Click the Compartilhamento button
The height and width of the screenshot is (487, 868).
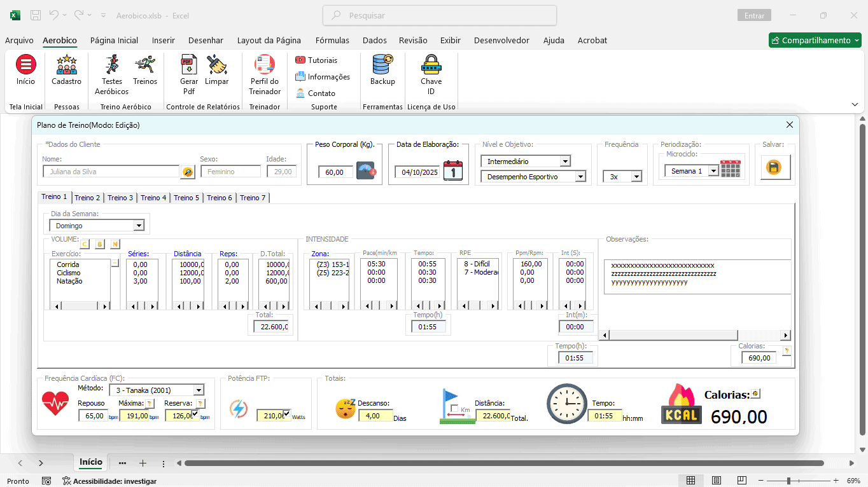pyautogui.click(x=815, y=40)
